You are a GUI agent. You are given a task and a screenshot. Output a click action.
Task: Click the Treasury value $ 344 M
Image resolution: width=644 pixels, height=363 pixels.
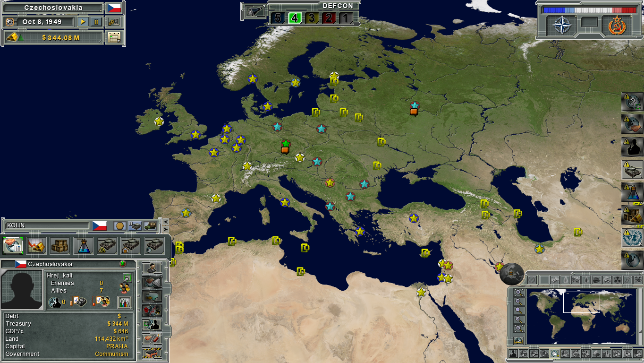click(118, 324)
